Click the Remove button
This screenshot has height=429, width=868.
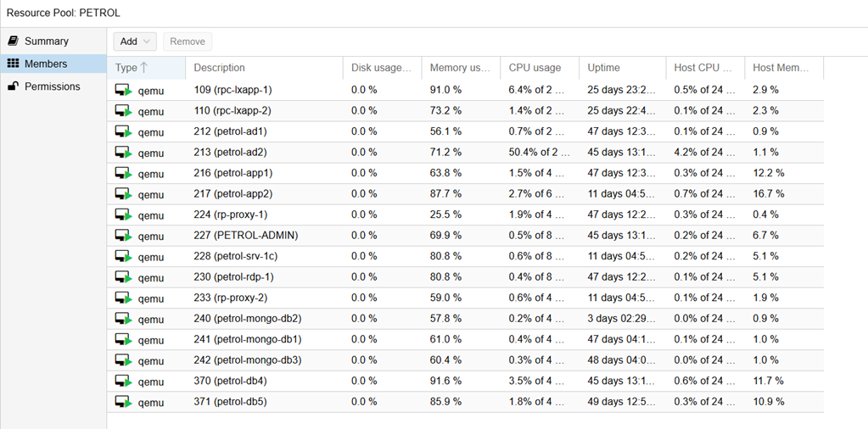tap(188, 42)
